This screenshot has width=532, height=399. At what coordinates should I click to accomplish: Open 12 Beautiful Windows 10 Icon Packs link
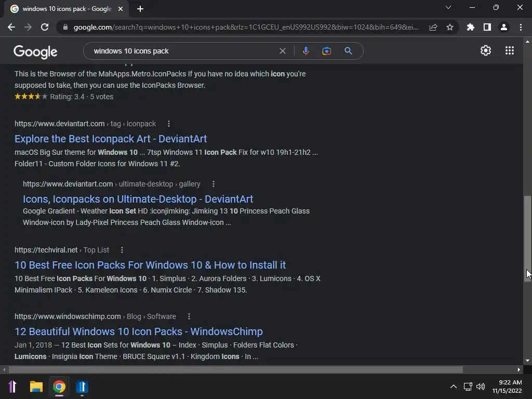(x=138, y=331)
